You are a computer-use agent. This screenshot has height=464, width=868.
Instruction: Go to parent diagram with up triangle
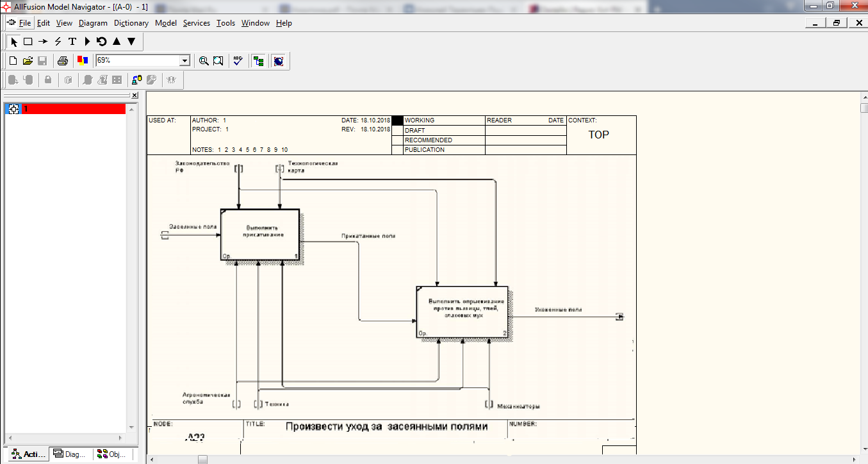click(x=117, y=42)
